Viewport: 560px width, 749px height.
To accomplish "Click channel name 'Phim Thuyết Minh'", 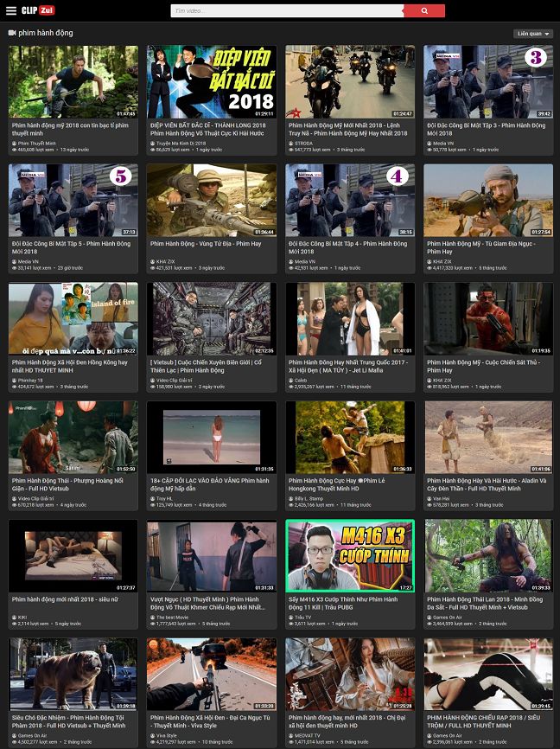I will [37, 144].
